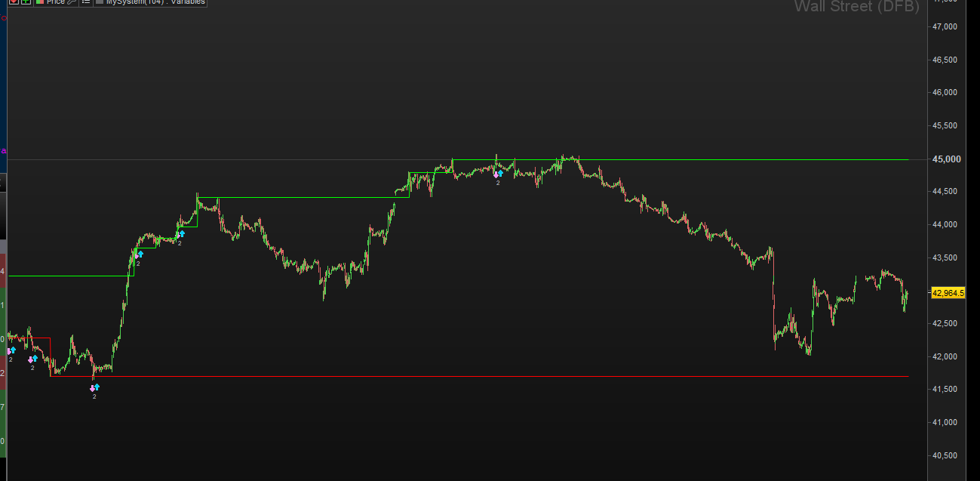Image resolution: width=980 pixels, height=481 pixels.
Task: Click the 46,000 price axis label
Action: pyautogui.click(x=945, y=92)
